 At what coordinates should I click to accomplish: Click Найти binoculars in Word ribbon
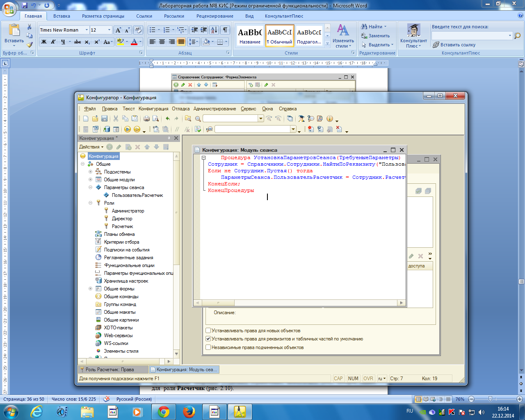pos(374,27)
